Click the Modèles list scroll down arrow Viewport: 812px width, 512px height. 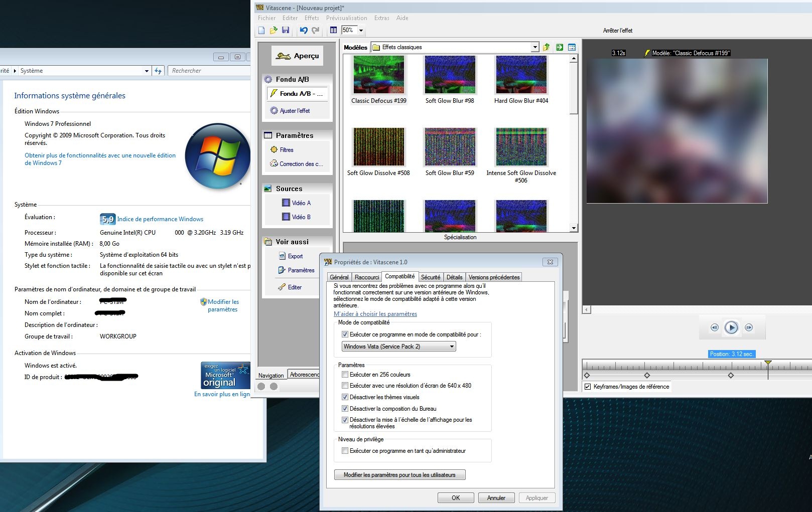574,228
